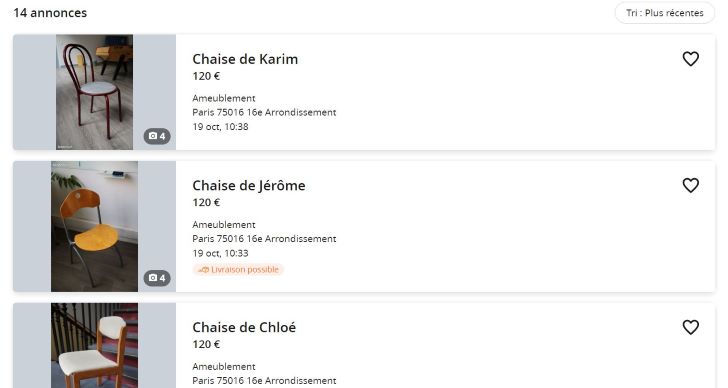The width and height of the screenshot is (728, 388).
Task: Click the photo count badge on Karim's chair
Action: pos(157,136)
